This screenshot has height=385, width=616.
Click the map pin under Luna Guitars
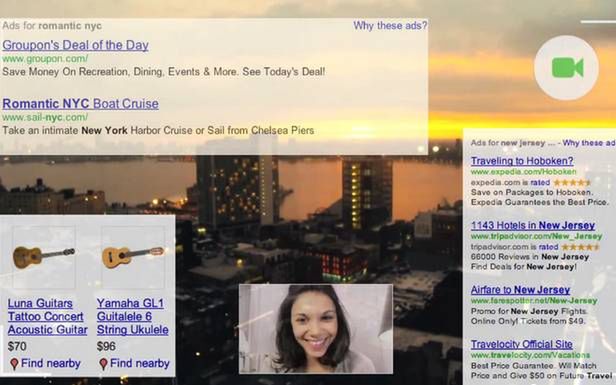pos(14,364)
